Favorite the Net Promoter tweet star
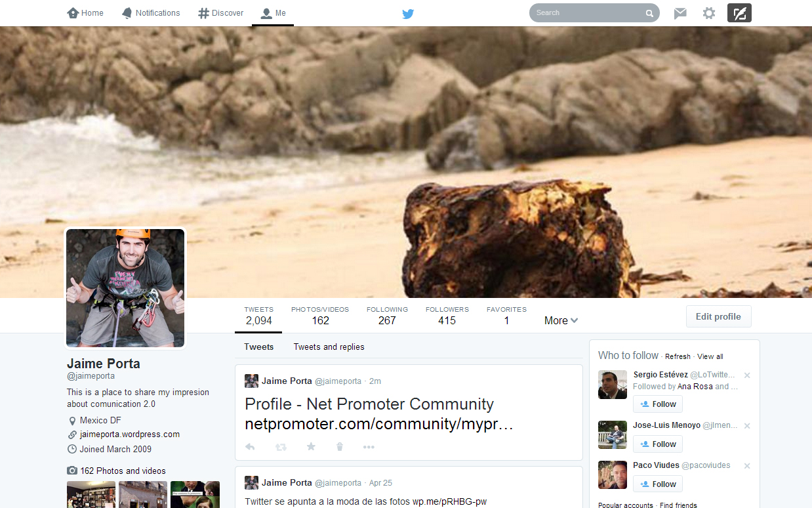 pyautogui.click(x=311, y=447)
